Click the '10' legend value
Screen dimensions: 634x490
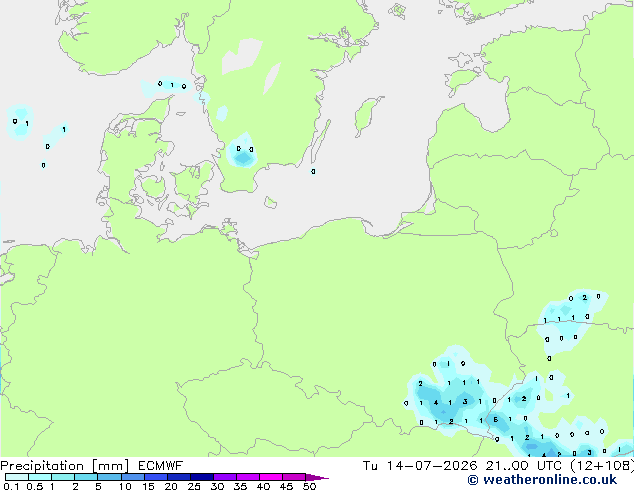pos(125,486)
